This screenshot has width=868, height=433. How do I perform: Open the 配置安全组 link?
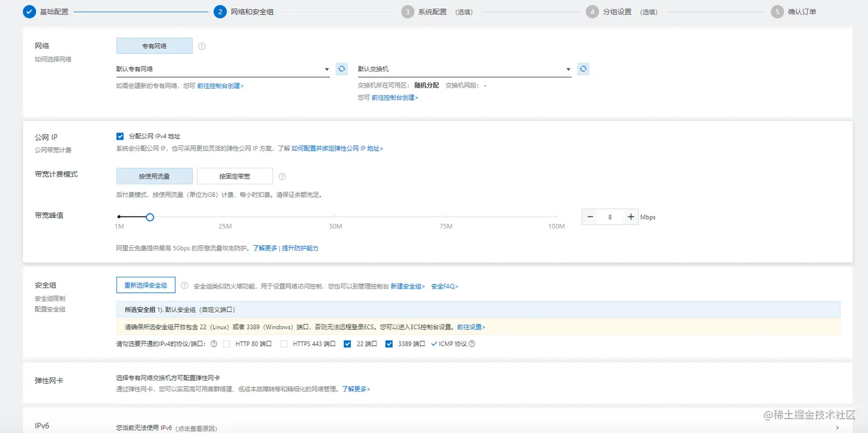coord(50,309)
